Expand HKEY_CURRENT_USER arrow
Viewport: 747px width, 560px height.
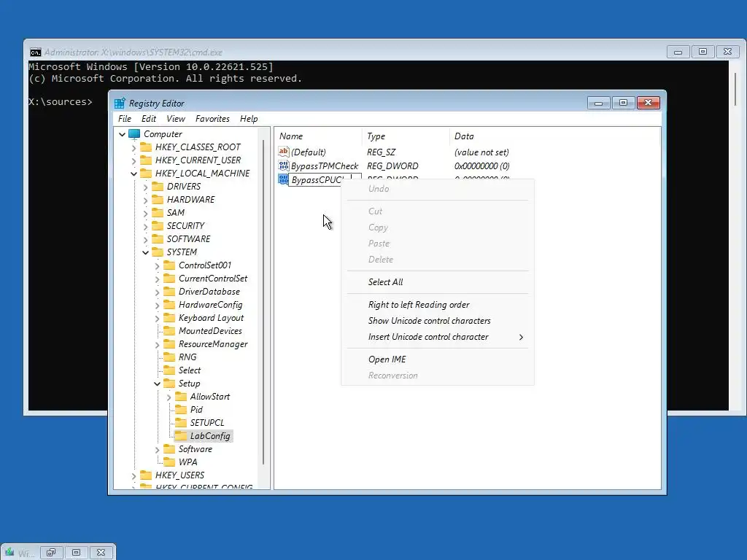pyautogui.click(x=134, y=160)
